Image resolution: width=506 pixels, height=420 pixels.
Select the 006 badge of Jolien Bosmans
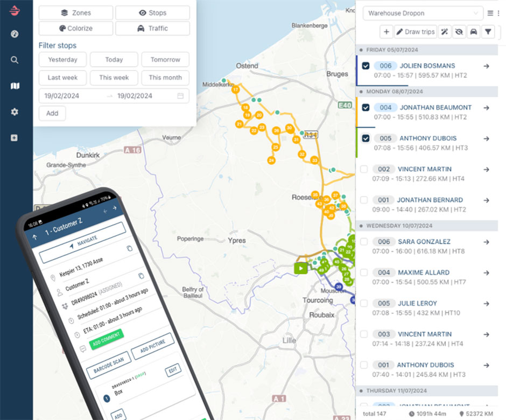click(x=385, y=66)
